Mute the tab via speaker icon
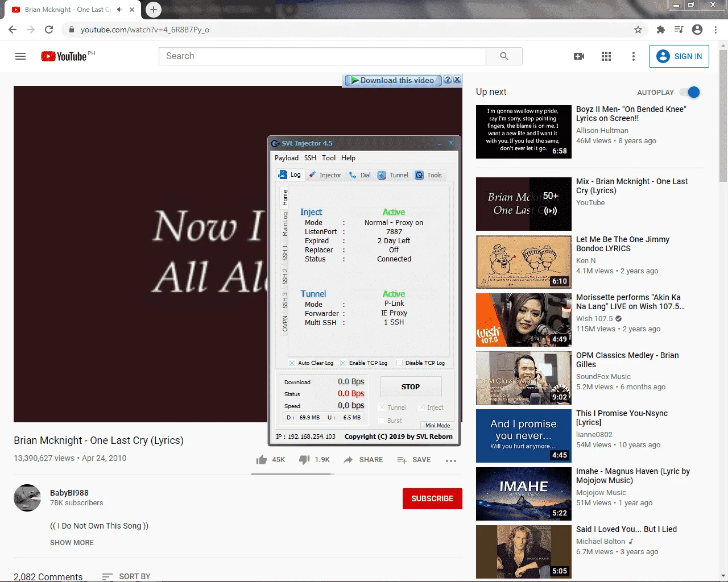Viewport: 728px width, 582px height. click(120, 10)
